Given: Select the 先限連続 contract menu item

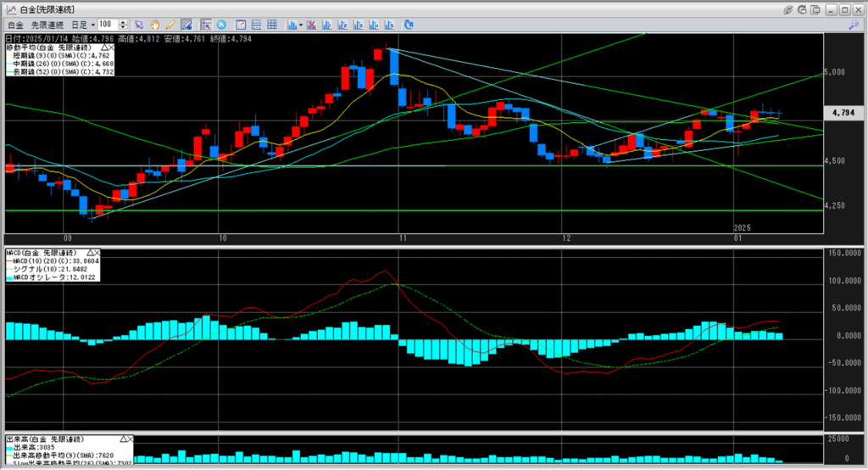Looking at the screenshot, I should pos(47,25).
